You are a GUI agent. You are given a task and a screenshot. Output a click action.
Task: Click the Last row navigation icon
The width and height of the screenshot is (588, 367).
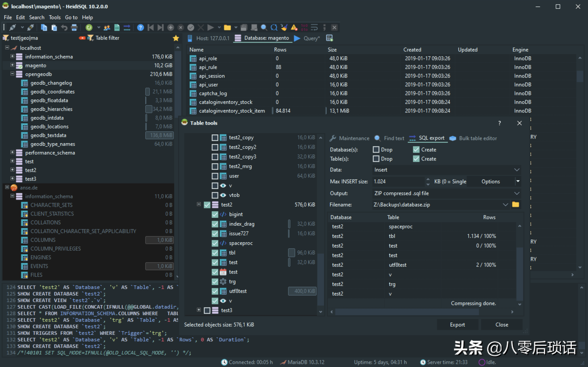tap(160, 27)
